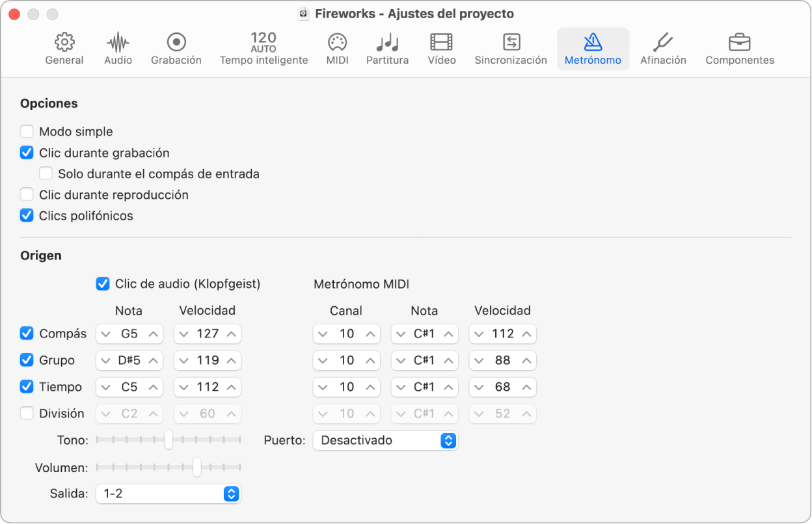Open the Vídeo settings pane
The height and width of the screenshot is (524, 812).
coord(442,49)
